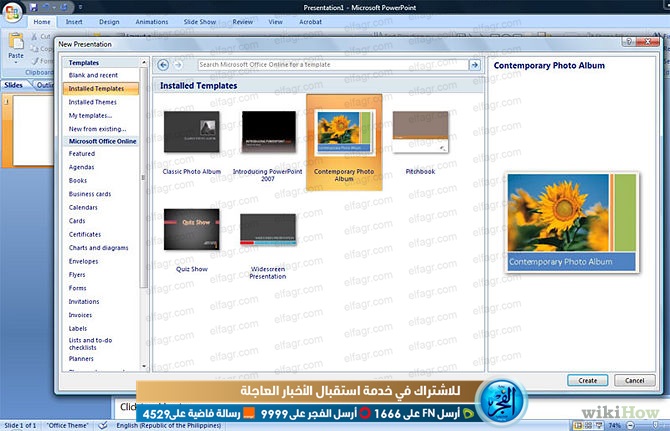Select Lists and to-do checklists category
The width and height of the screenshot is (670, 431).
tap(91, 344)
